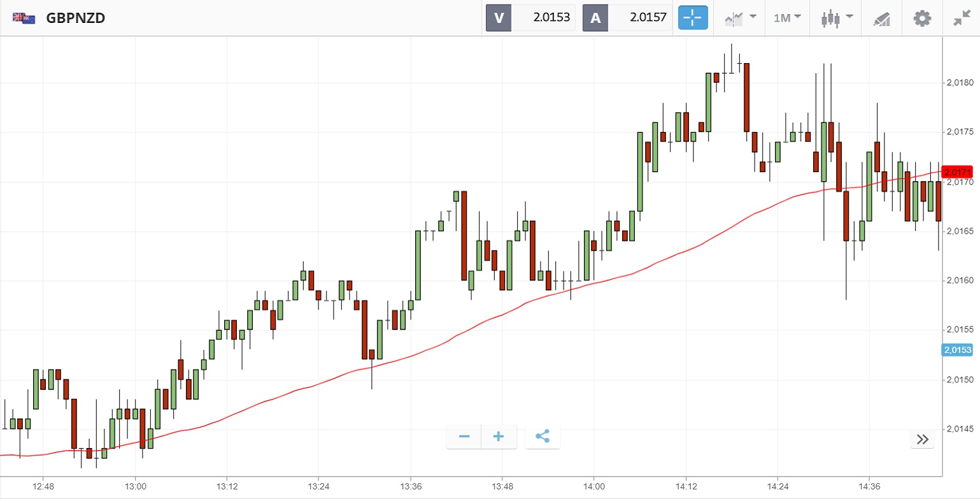The height and width of the screenshot is (499, 980).
Task: Toggle the crosshair cursor button
Action: coord(693,18)
